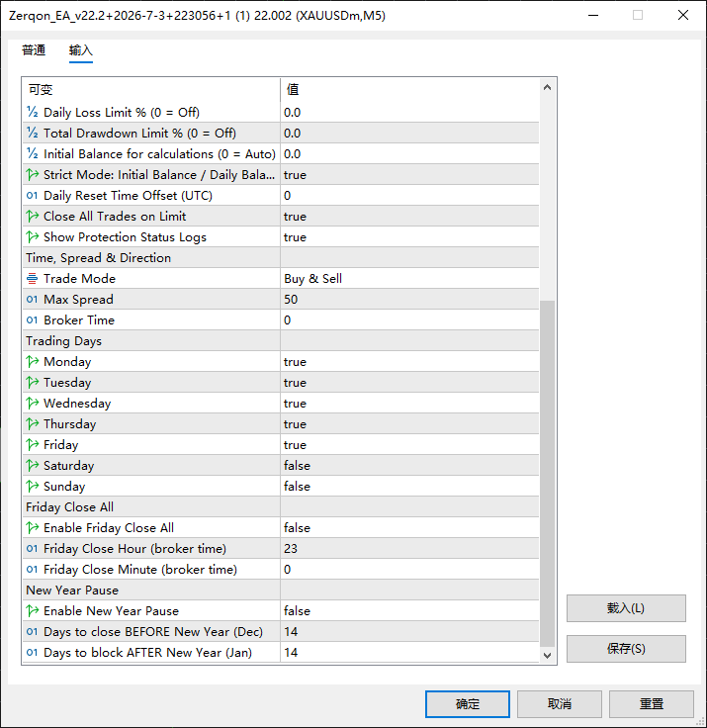This screenshot has height=728, width=707.
Task: Click the integer icon beside Friday Close Minute
Action: pyautogui.click(x=32, y=569)
